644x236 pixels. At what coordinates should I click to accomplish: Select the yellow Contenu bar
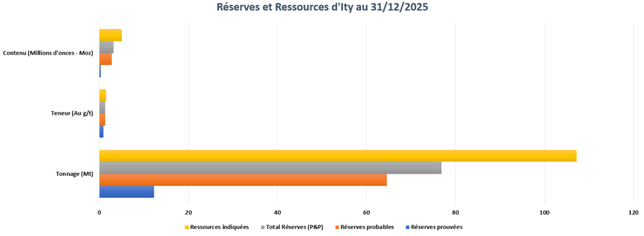click(111, 35)
